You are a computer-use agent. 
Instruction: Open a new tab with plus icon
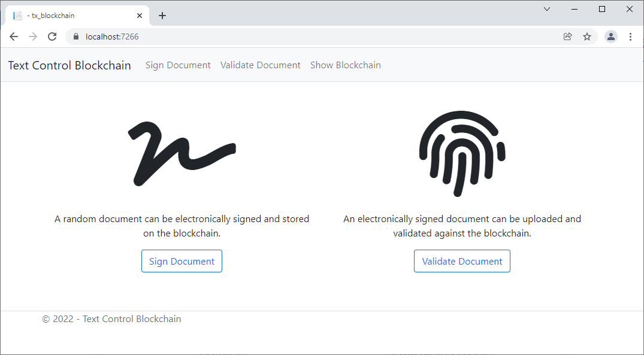[x=162, y=16]
